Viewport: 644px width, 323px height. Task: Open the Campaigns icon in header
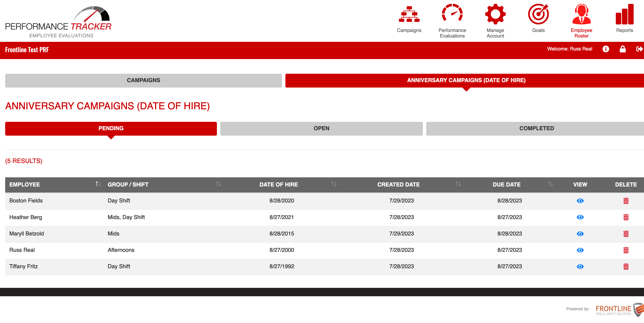(409, 15)
